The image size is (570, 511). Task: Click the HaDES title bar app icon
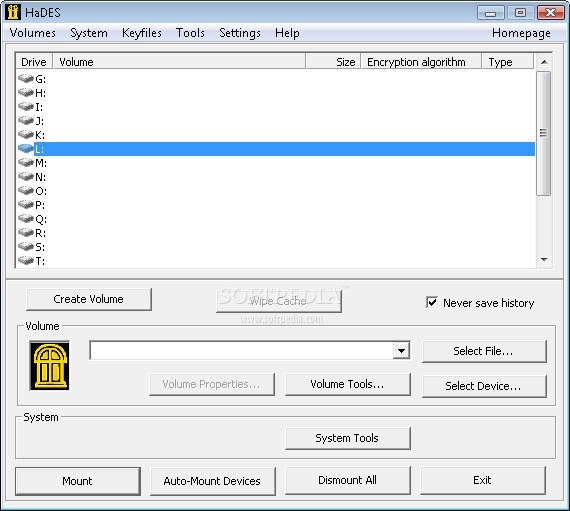tap(13, 12)
